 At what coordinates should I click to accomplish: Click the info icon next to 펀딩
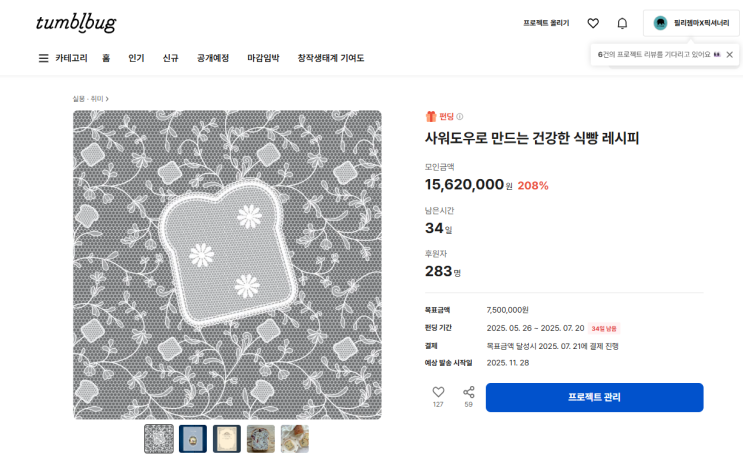(460, 117)
